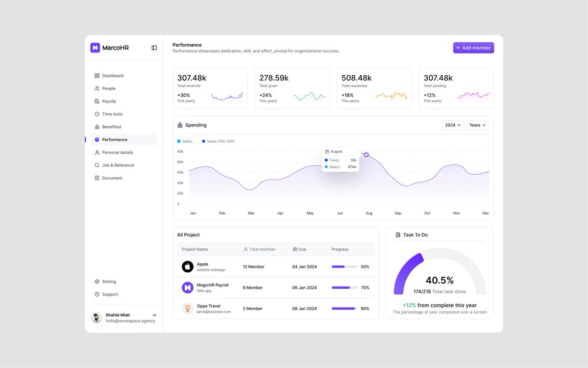Click Shahid Miah's avatar picture
This screenshot has height=368, width=588.
pos(97,317)
